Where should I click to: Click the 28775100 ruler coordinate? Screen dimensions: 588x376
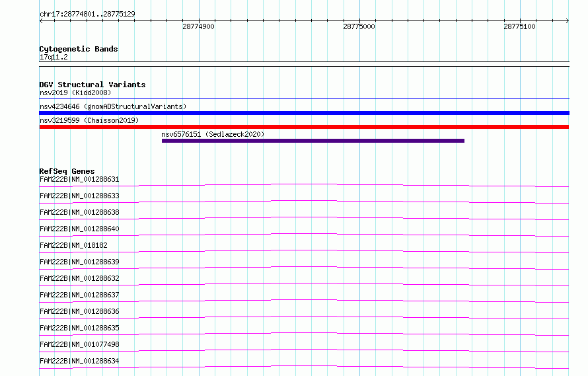pos(519,26)
